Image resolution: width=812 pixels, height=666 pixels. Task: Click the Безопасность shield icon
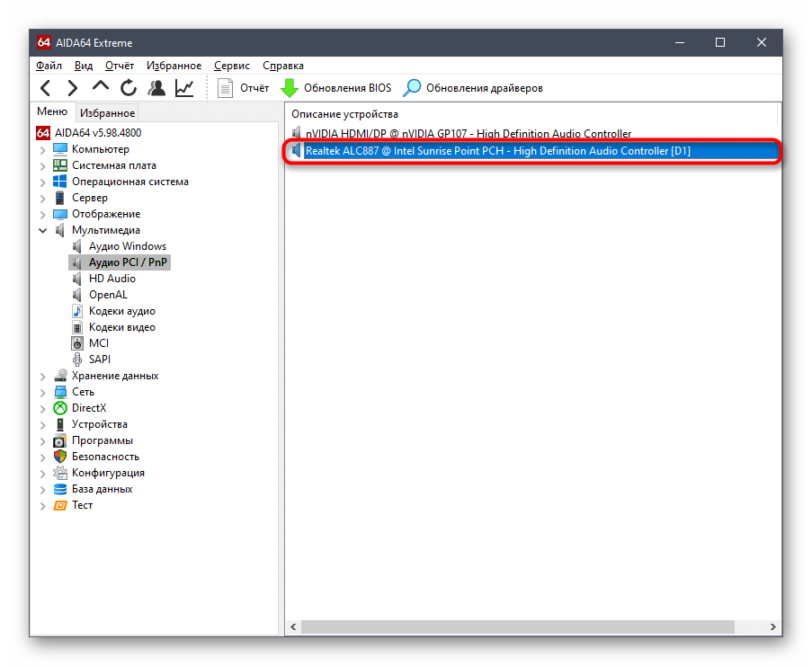(60, 457)
